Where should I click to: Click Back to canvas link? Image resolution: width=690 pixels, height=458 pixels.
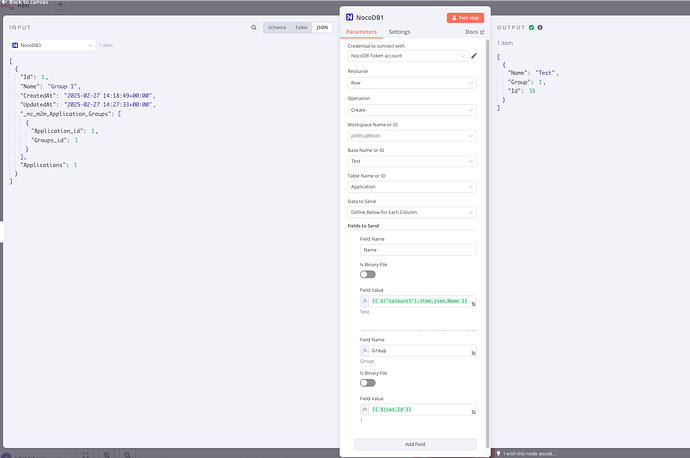pos(26,2)
